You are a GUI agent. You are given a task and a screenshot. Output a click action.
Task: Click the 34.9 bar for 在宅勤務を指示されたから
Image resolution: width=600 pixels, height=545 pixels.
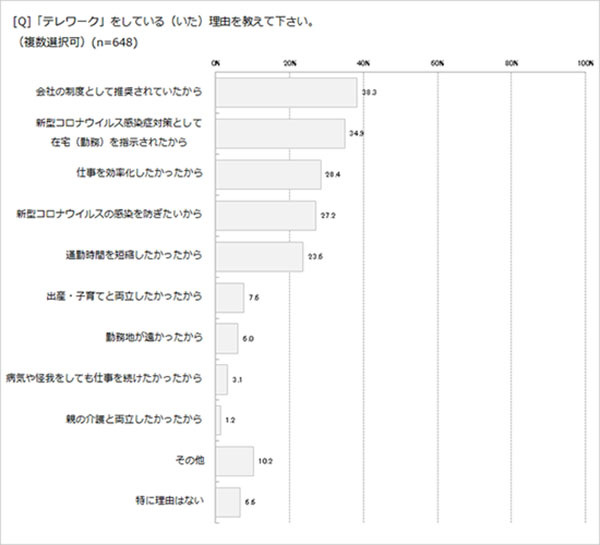pyautogui.click(x=280, y=133)
